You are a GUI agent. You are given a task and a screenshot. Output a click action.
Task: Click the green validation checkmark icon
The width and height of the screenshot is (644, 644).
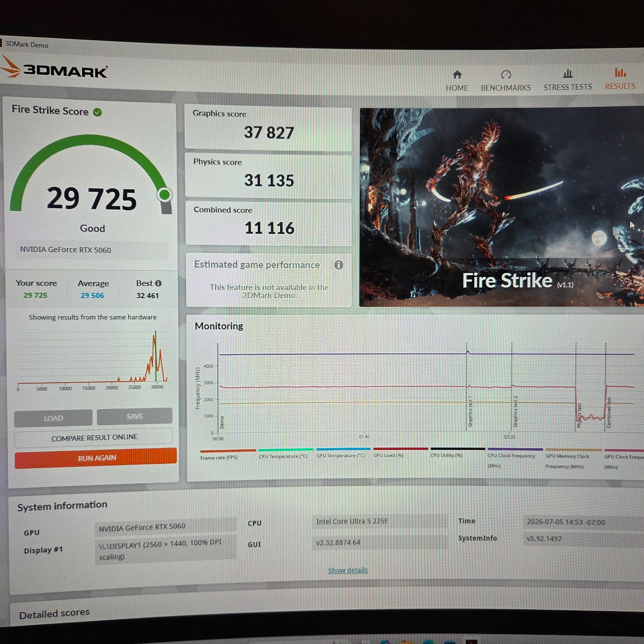tap(97, 112)
